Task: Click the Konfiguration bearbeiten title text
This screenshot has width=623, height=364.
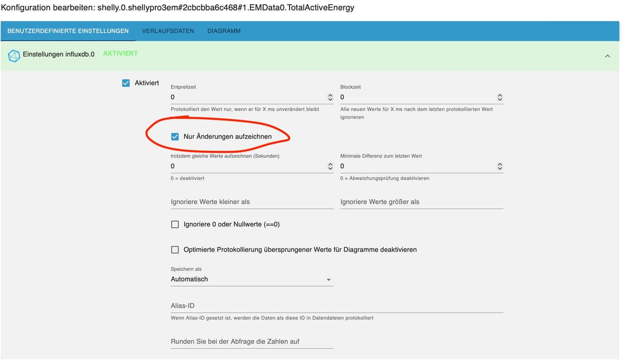Action: [x=179, y=8]
